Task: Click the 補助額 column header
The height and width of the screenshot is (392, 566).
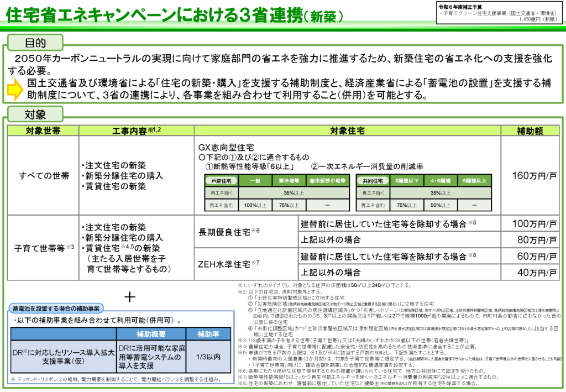Action: click(x=530, y=130)
